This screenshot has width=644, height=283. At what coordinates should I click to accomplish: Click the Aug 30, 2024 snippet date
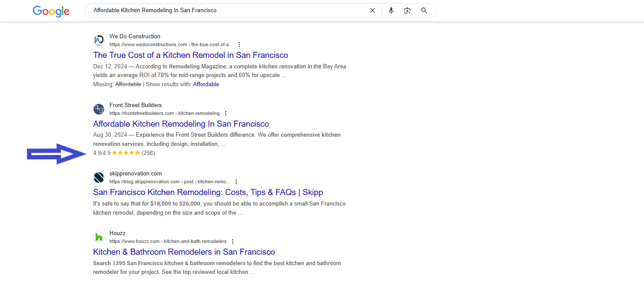[x=110, y=135]
